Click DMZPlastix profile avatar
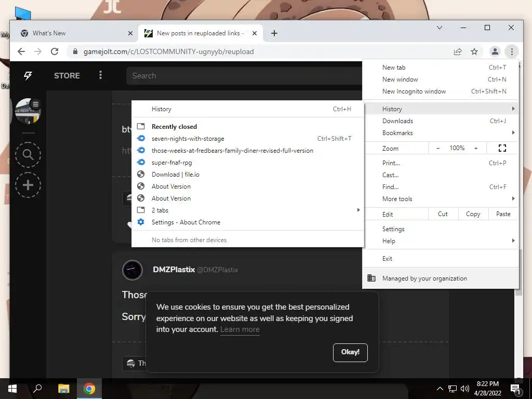This screenshot has height=399, width=532. 132,270
